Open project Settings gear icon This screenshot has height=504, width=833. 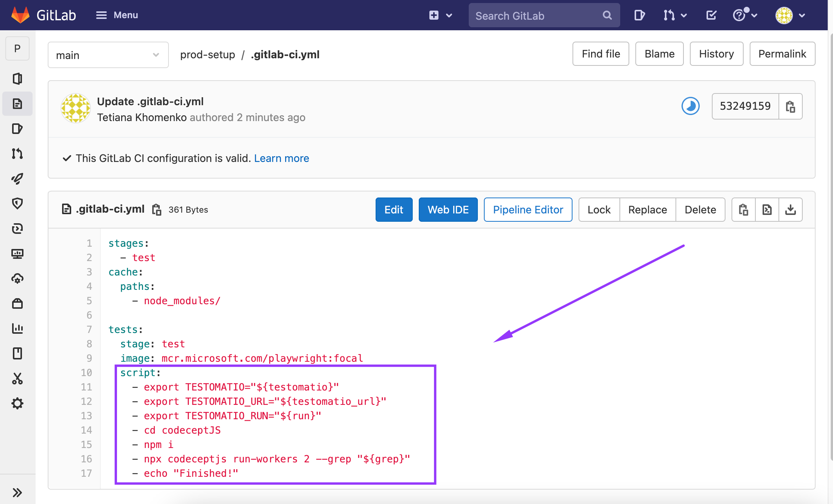[17, 403]
